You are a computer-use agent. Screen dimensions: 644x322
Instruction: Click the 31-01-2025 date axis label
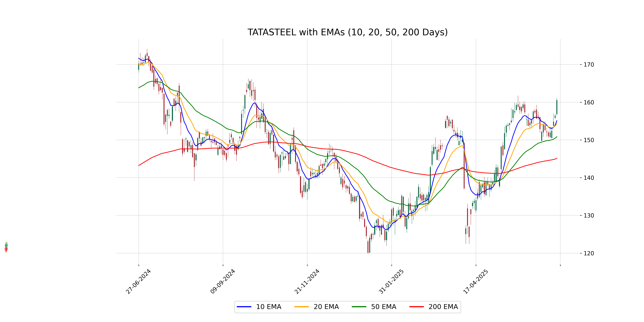click(391, 282)
